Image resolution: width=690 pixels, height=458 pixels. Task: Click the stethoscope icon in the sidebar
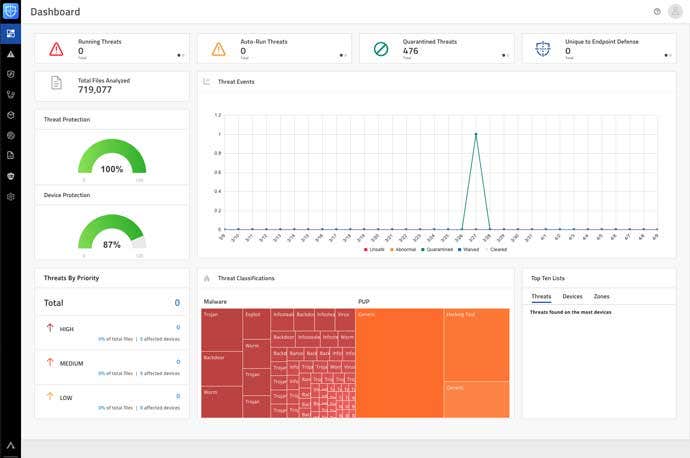click(11, 94)
